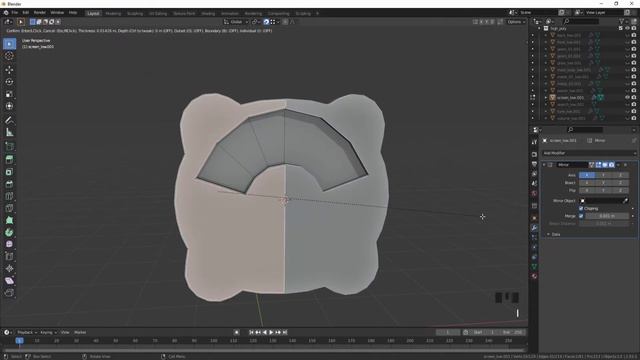The height and width of the screenshot is (360, 640).
Task: Activate the Select Box tool
Action: (x=9, y=44)
